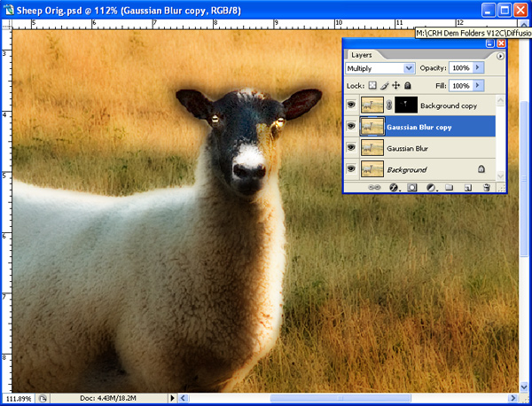Click the Gaussian Blur layer thumbnail
Viewport: 532px width, 406px height.
pyautogui.click(x=372, y=147)
